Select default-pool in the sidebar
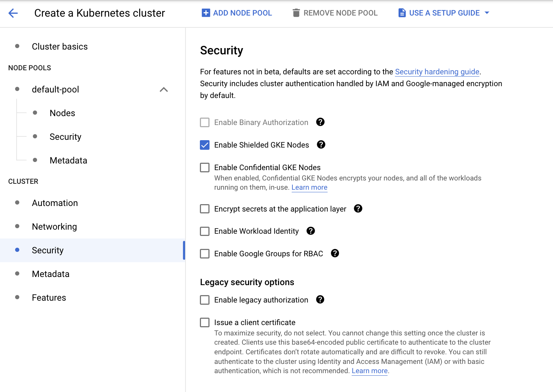This screenshot has width=553, height=392. click(56, 89)
